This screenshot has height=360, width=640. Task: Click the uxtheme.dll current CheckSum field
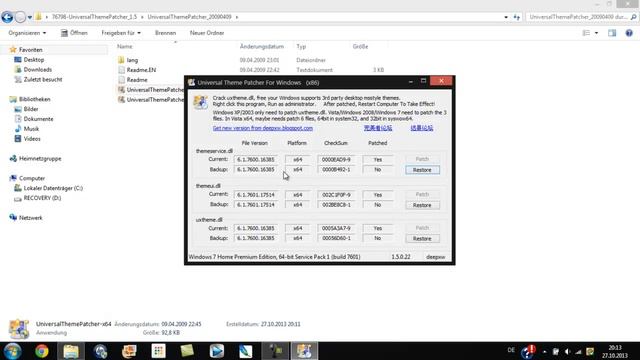[336, 229]
